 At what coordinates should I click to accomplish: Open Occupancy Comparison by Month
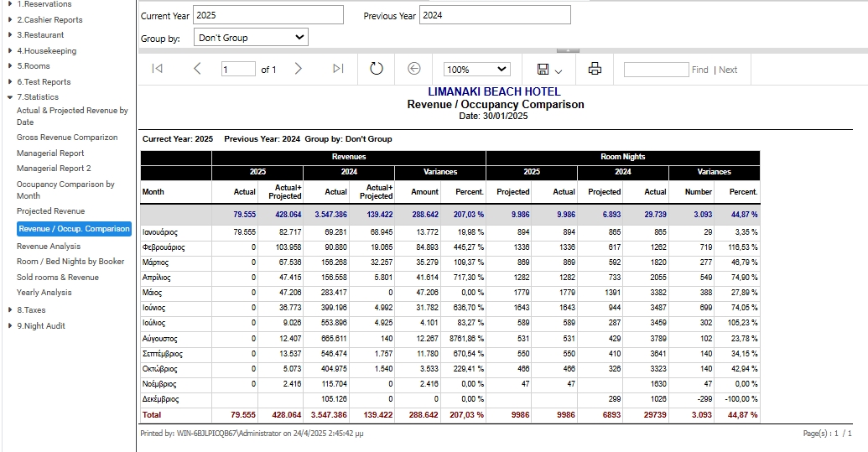(x=65, y=190)
